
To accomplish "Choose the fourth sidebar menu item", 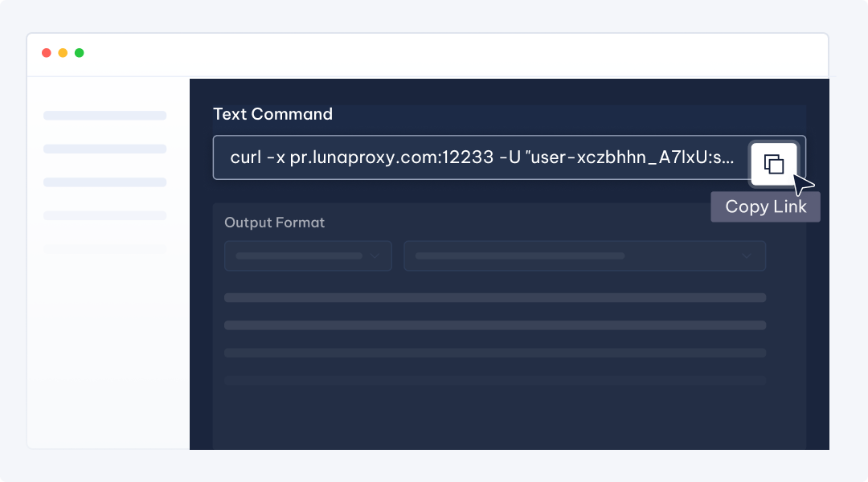I will click(104, 215).
